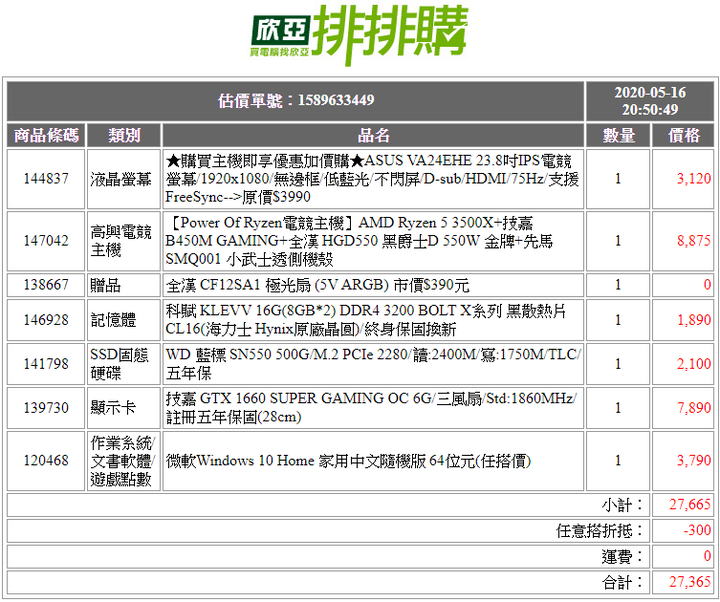Click the 顯示卡 category cell
The image size is (720, 602).
(124, 408)
